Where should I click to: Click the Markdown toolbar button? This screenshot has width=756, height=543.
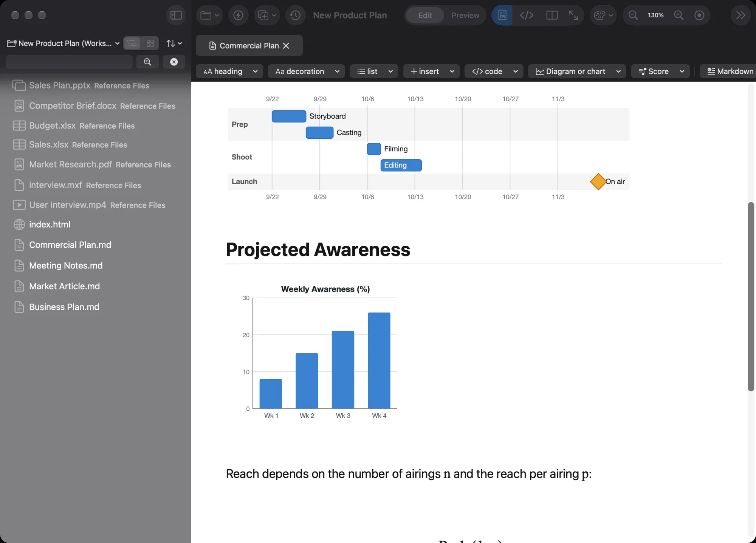728,71
